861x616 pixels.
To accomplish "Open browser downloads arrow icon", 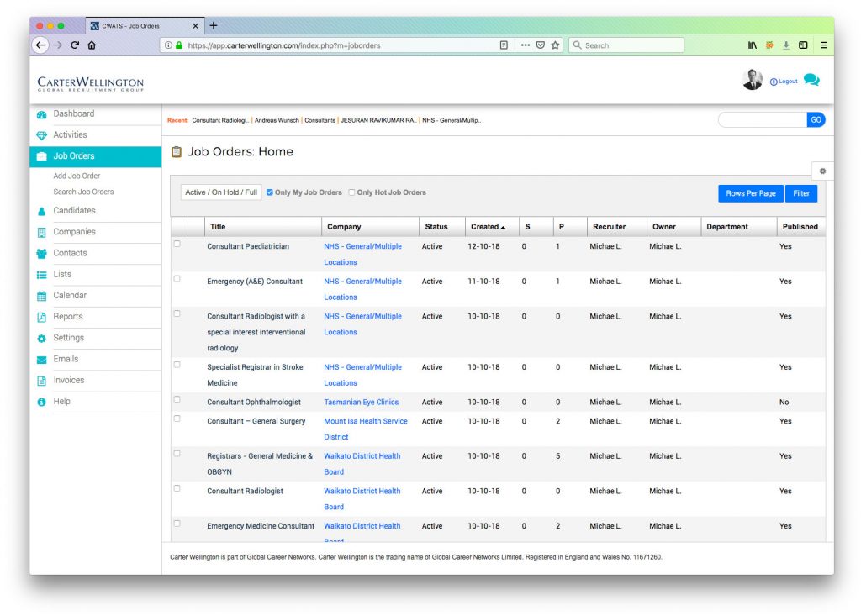I will pyautogui.click(x=786, y=45).
